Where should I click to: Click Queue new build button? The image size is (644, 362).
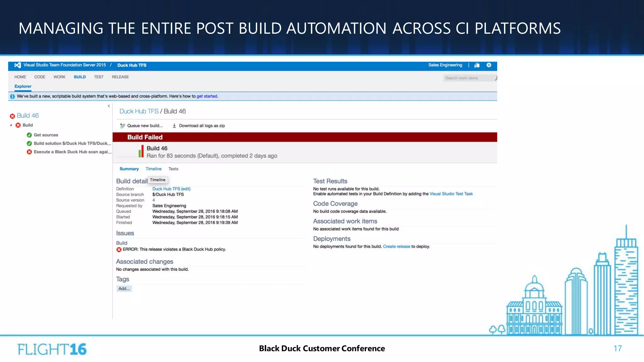142,126
